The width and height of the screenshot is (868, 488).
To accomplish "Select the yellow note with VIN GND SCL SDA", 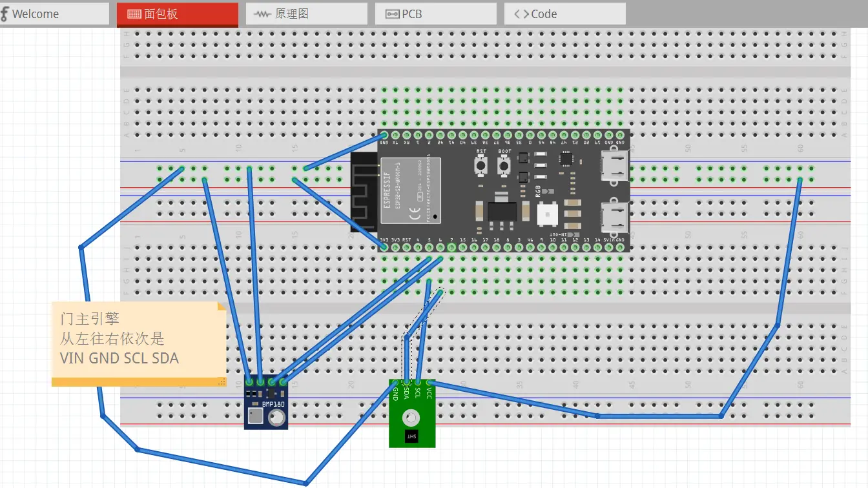I will (x=139, y=343).
